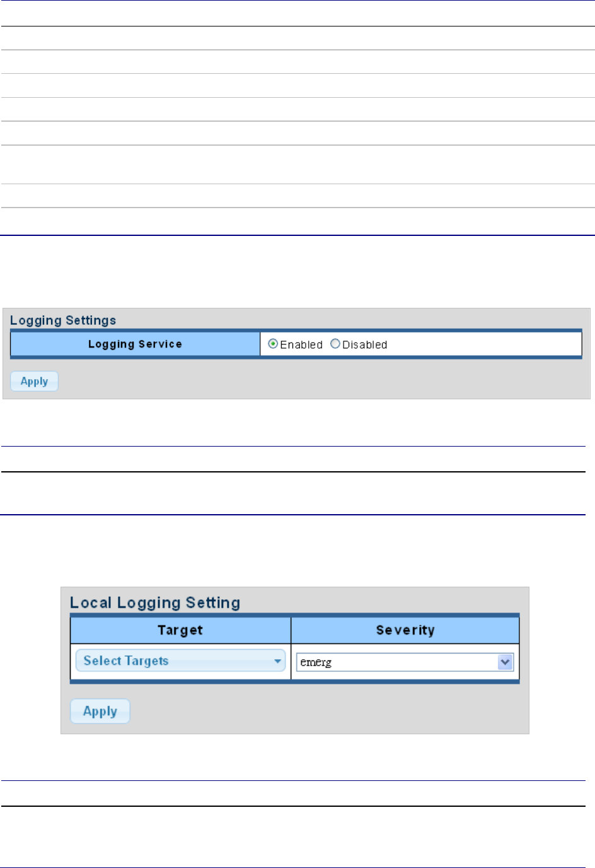This screenshot has width=595, height=868.
Task: Apply the Logging Settings
Action: 34,381
